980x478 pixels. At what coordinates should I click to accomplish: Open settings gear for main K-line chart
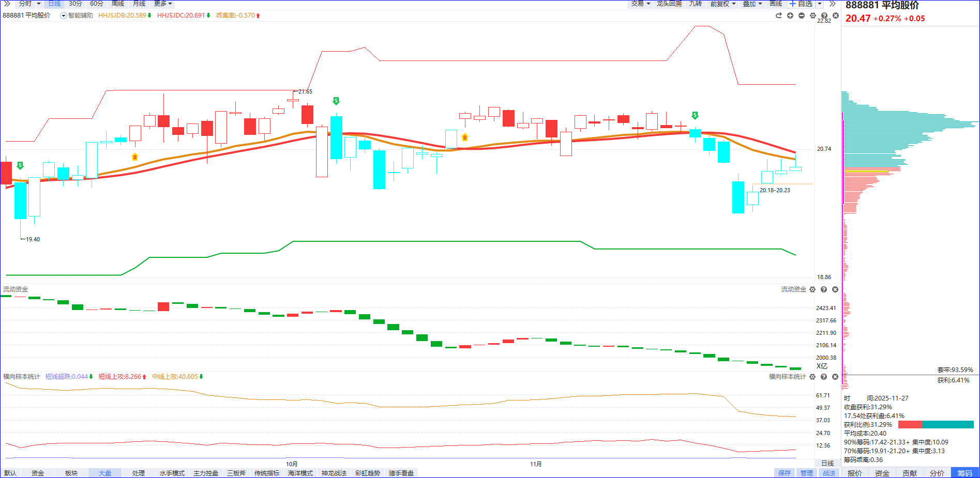coord(813,16)
